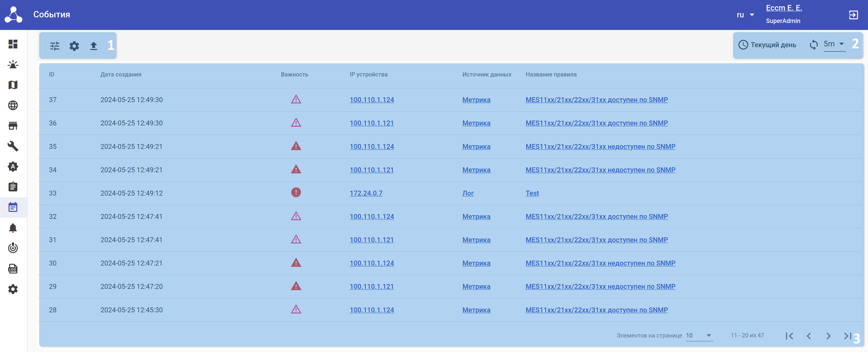Expand the 5m refresh interval dropdown

click(834, 44)
